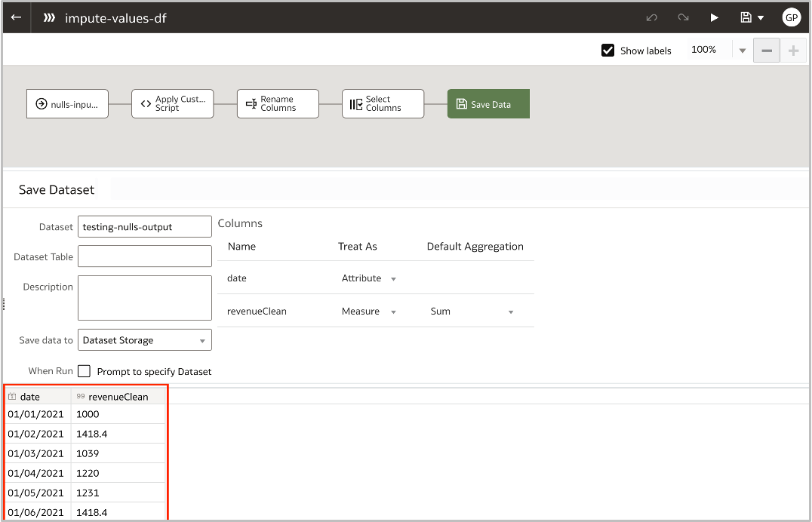Undo the last change

pyautogui.click(x=651, y=17)
